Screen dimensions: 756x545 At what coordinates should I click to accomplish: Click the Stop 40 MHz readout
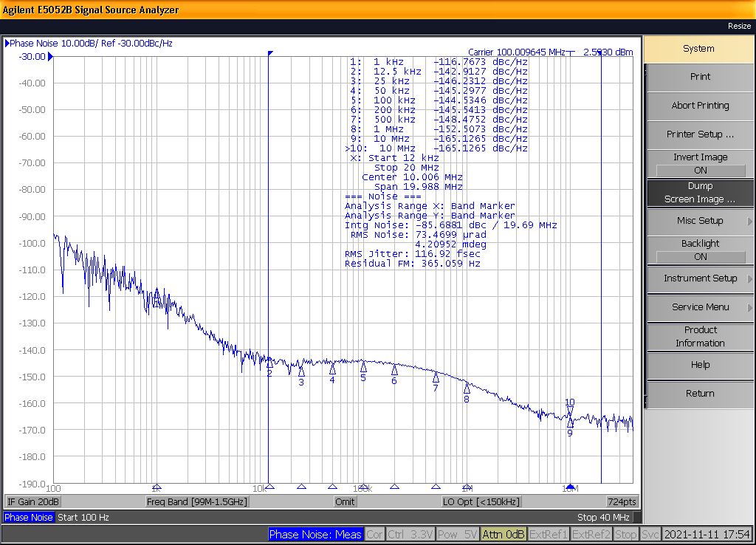point(603,518)
